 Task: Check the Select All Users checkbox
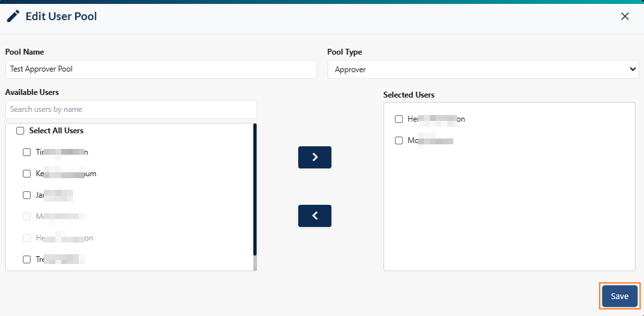(x=20, y=131)
